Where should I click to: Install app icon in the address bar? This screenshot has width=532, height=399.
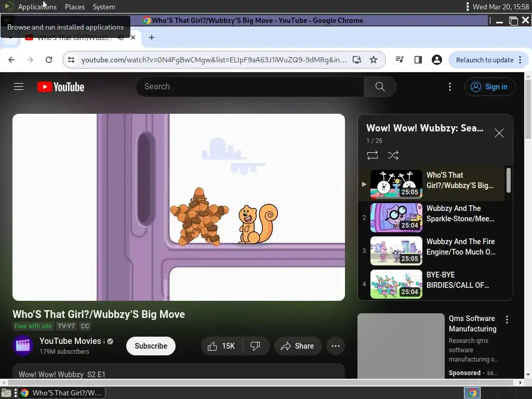point(356,60)
